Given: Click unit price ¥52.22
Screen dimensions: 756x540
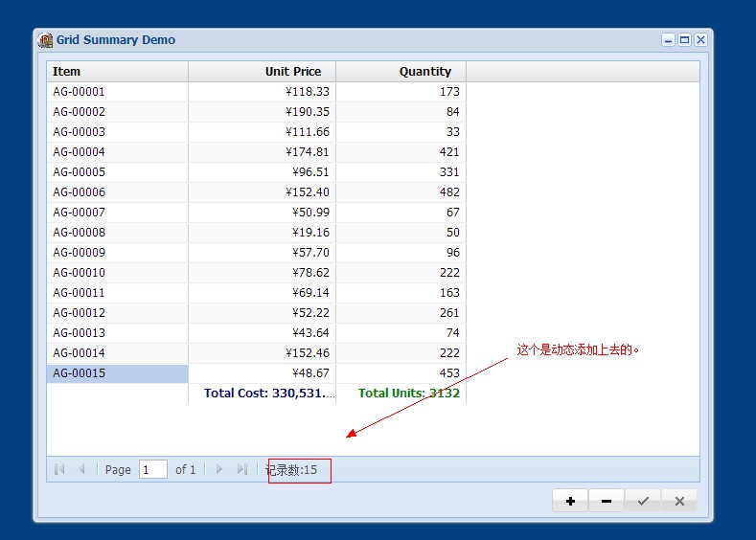Looking at the screenshot, I should tap(262, 313).
